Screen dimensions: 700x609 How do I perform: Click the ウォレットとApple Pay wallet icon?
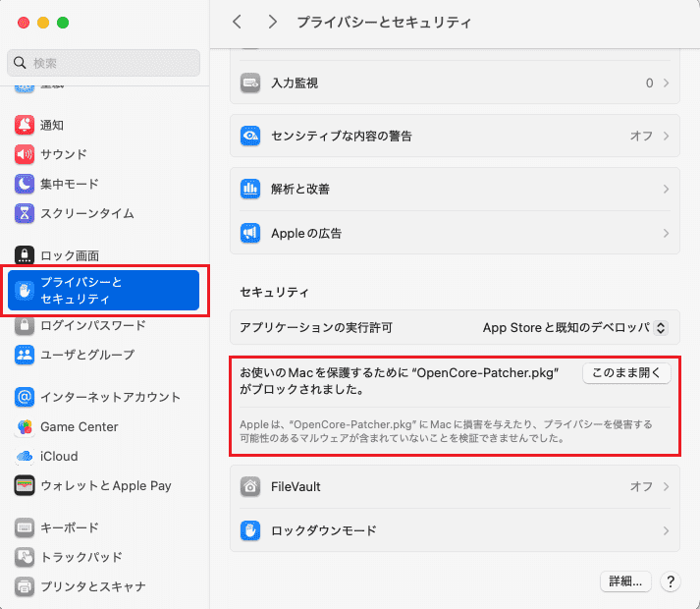pos(25,485)
